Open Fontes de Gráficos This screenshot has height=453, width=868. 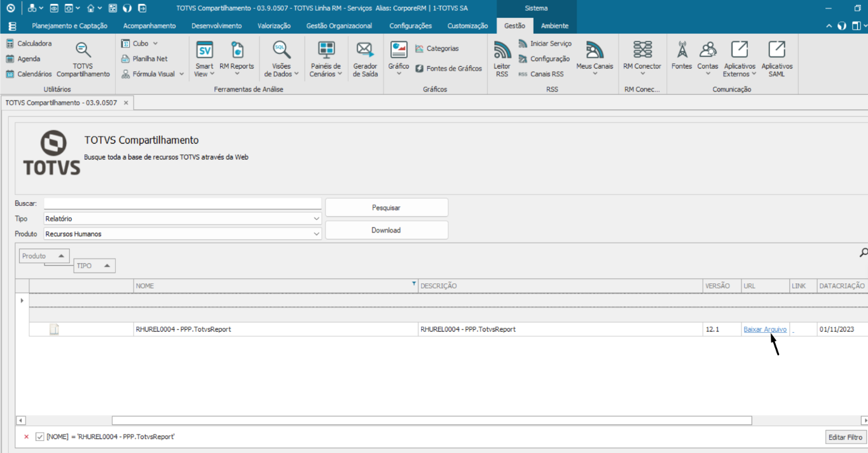coord(448,68)
